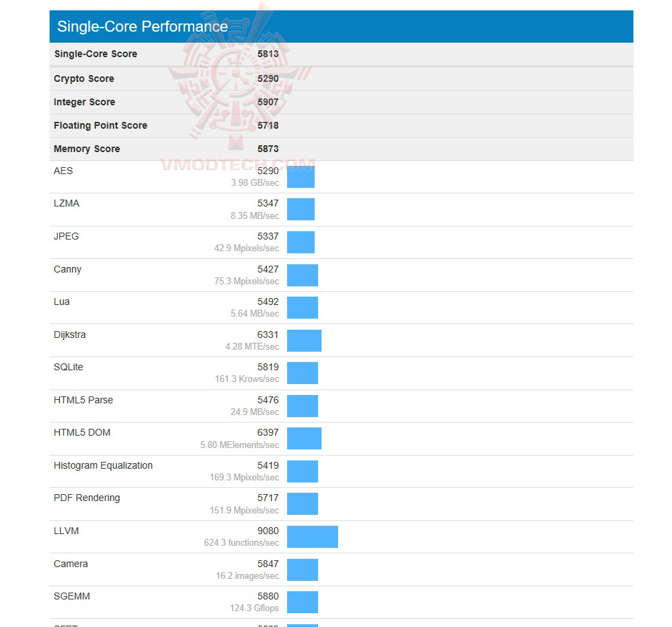Viewport: 672px width, 627px height.
Task: Click the Histogram Equalization label
Action: (x=103, y=466)
